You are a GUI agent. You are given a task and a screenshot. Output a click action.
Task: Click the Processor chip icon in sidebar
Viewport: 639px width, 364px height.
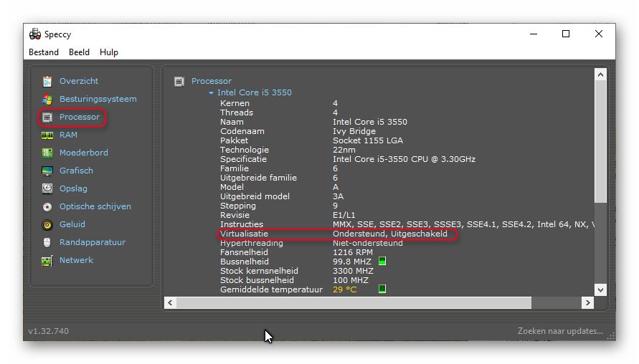[x=47, y=118]
